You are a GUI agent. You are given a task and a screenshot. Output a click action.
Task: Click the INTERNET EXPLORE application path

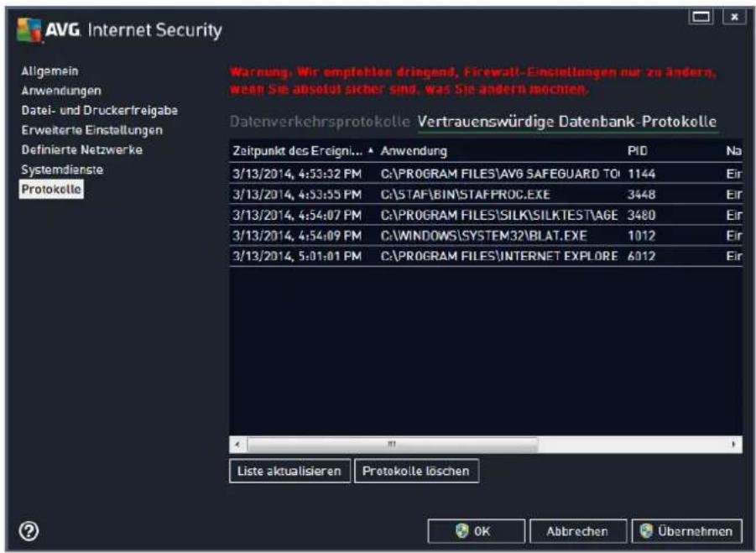tap(499, 256)
